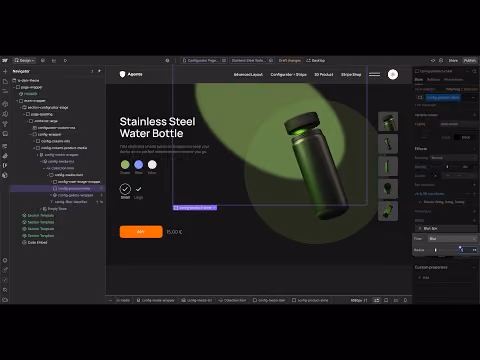This screenshot has width=480, height=360.
Task: Pin the Navigator panel
Action: pos(99,71)
